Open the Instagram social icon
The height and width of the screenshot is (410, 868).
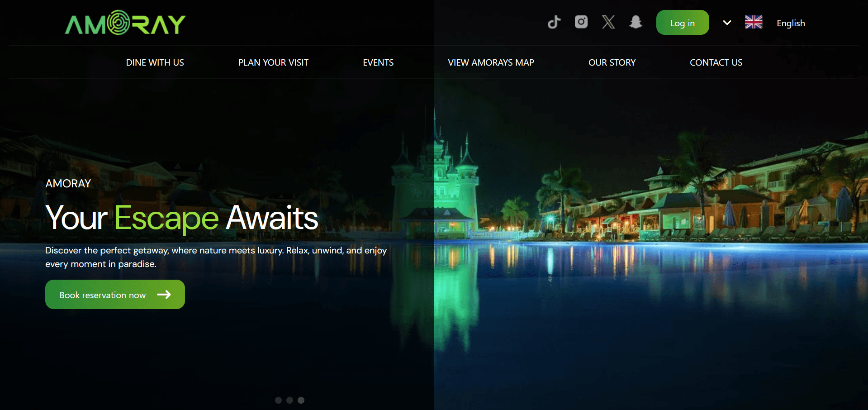click(x=581, y=22)
